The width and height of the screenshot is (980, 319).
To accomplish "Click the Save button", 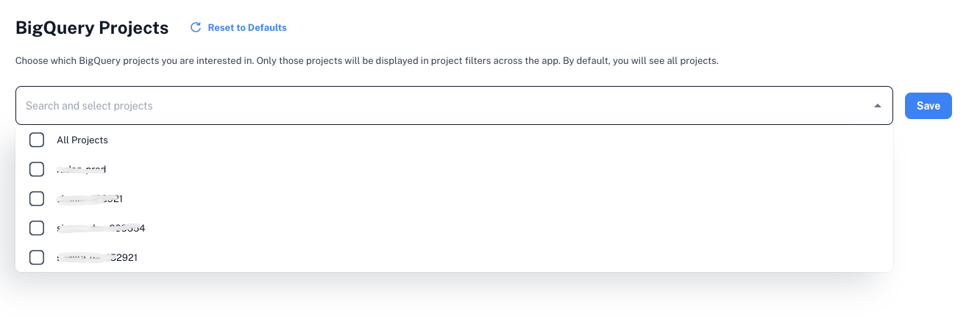I will (928, 106).
